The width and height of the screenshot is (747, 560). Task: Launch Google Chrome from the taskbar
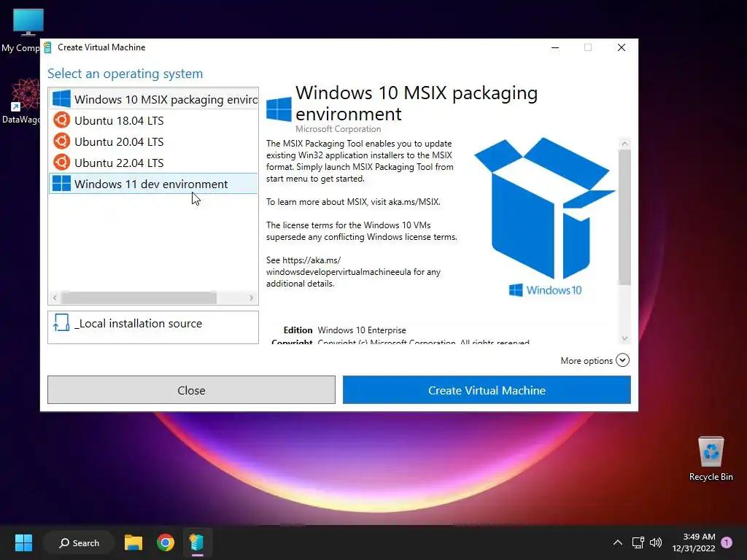[166, 542]
